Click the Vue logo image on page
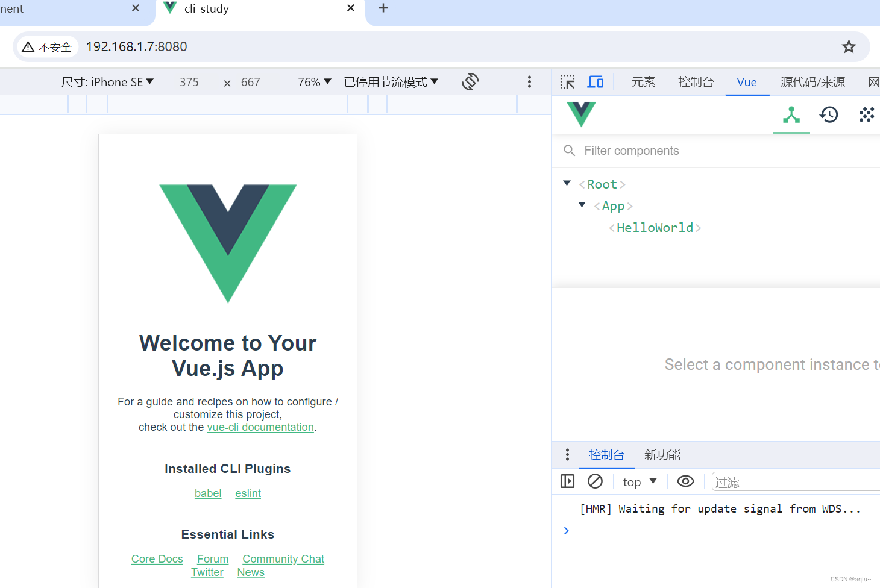The height and width of the screenshot is (588, 880). tap(228, 243)
